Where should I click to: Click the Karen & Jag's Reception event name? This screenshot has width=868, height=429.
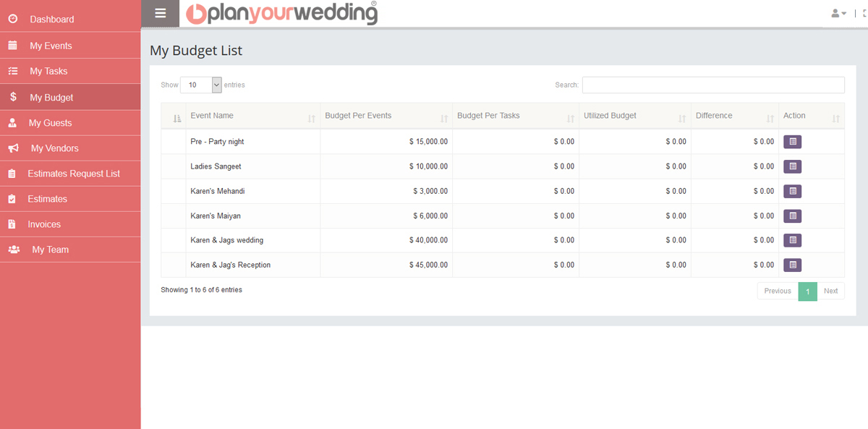click(x=230, y=265)
